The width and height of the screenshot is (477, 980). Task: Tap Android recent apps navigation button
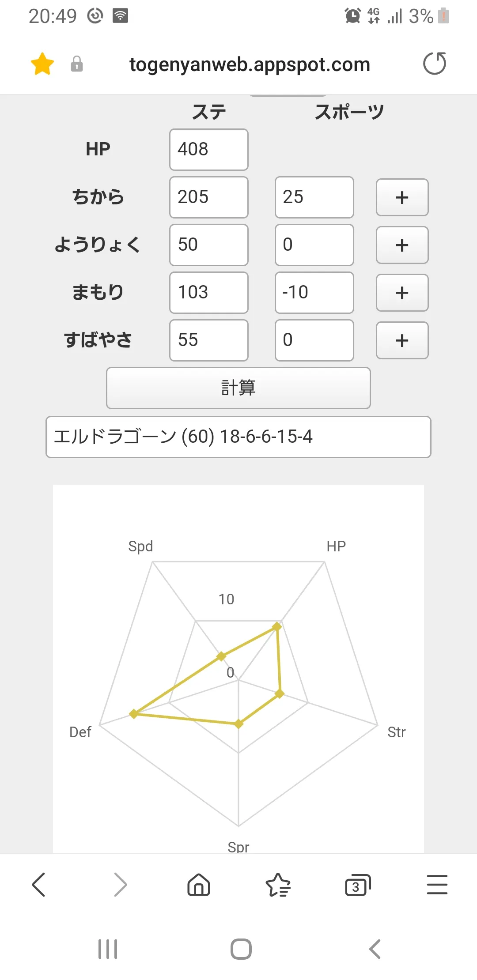(x=108, y=949)
